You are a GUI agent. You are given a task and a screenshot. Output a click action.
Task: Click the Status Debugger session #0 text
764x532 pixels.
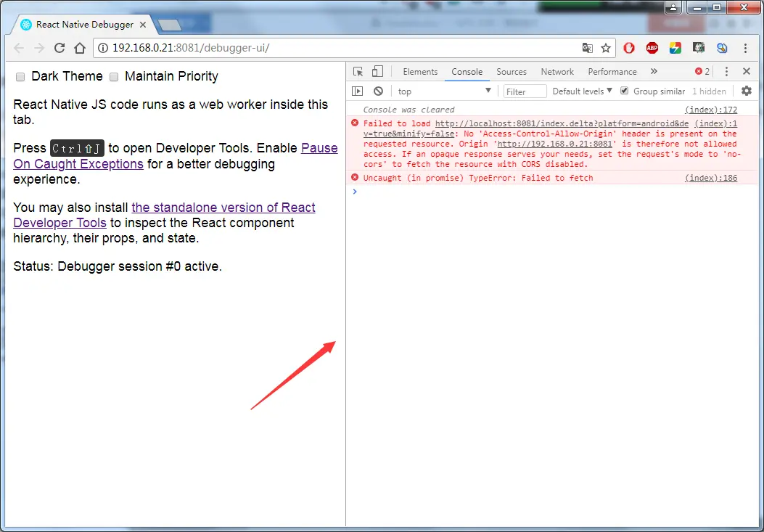coord(118,266)
